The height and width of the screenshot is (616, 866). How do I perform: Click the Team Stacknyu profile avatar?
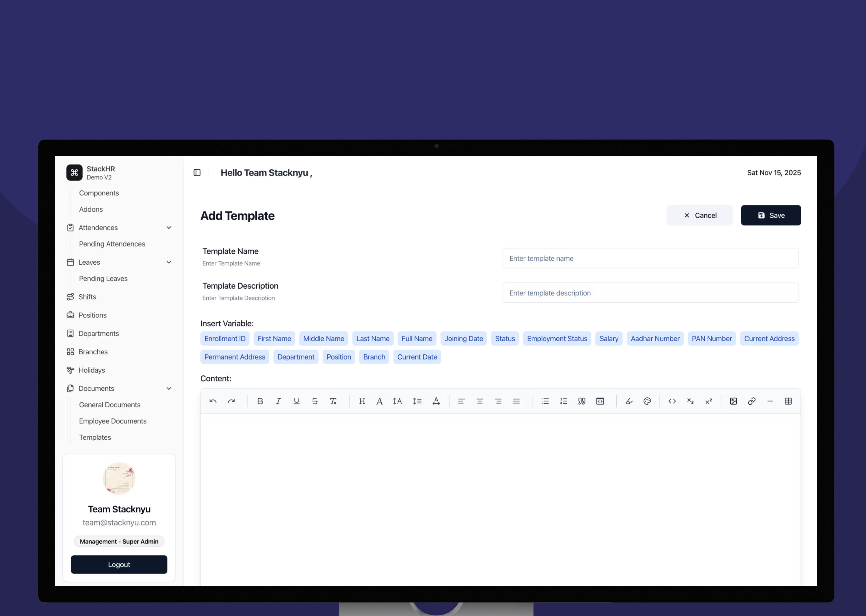click(119, 478)
